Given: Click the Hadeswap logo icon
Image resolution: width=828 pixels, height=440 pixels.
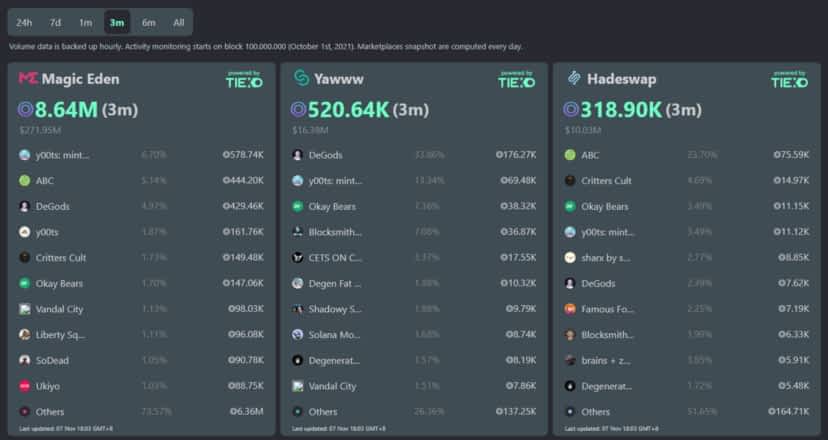Looking at the screenshot, I should 574,78.
